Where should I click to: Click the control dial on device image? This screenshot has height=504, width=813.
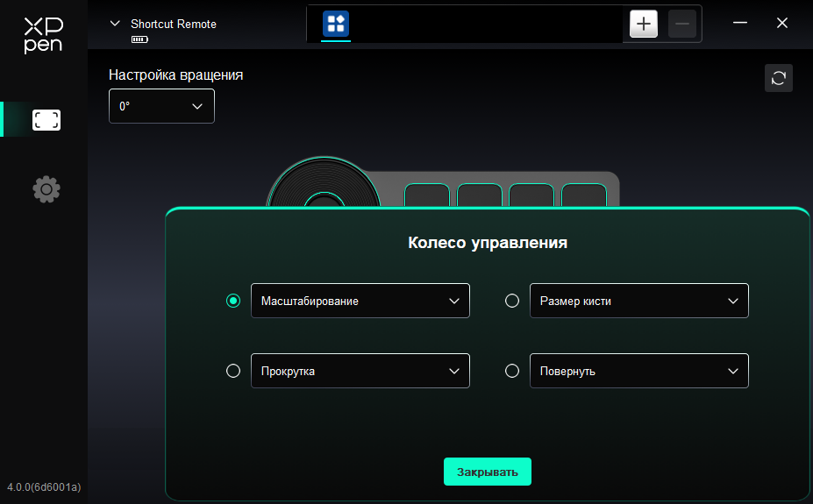coord(324,182)
